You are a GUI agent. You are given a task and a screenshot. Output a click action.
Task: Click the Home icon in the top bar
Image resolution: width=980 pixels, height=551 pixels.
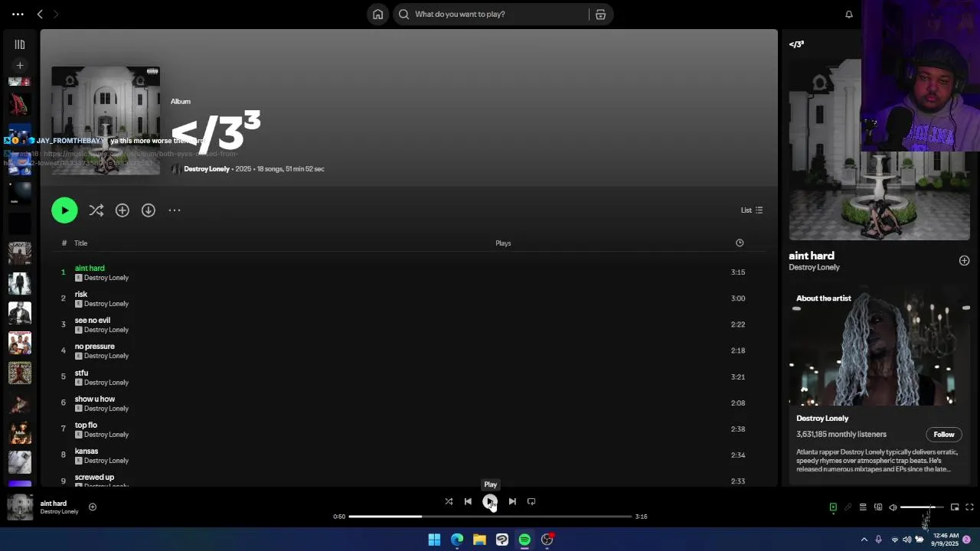(x=377, y=14)
